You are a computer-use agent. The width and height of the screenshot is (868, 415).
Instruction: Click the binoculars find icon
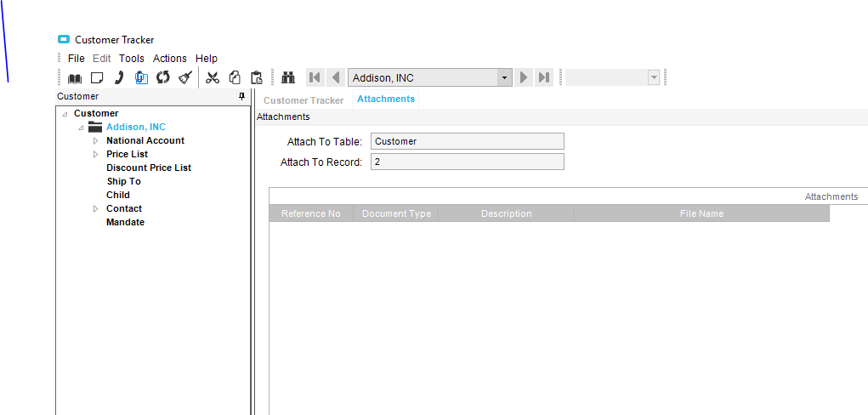point(288,77)
